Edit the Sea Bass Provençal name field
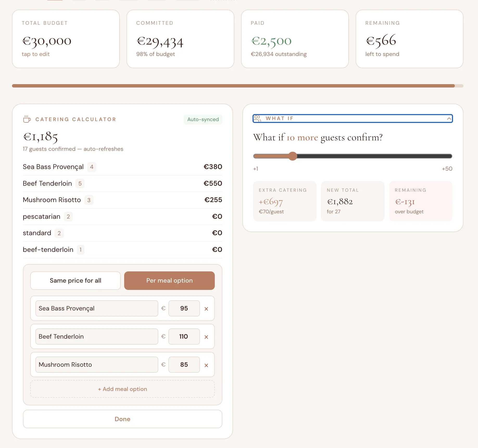478x448 pixels. pyautogui.click(x=97, y=308)
